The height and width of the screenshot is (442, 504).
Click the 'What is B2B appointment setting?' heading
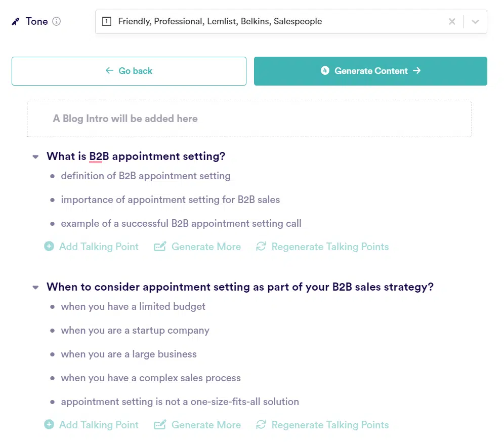click(136, 156)
